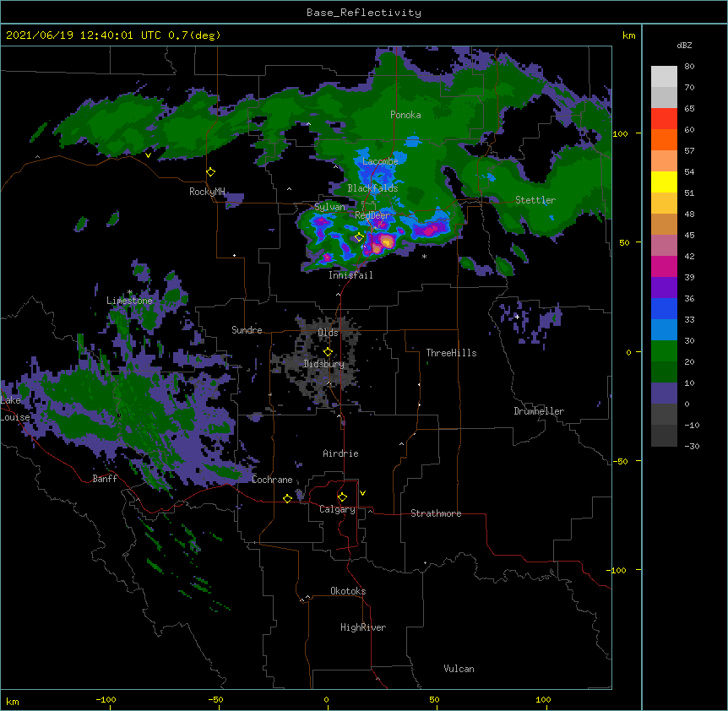Click the yellow diamond marker above Calgary

[x=342, y=497]
